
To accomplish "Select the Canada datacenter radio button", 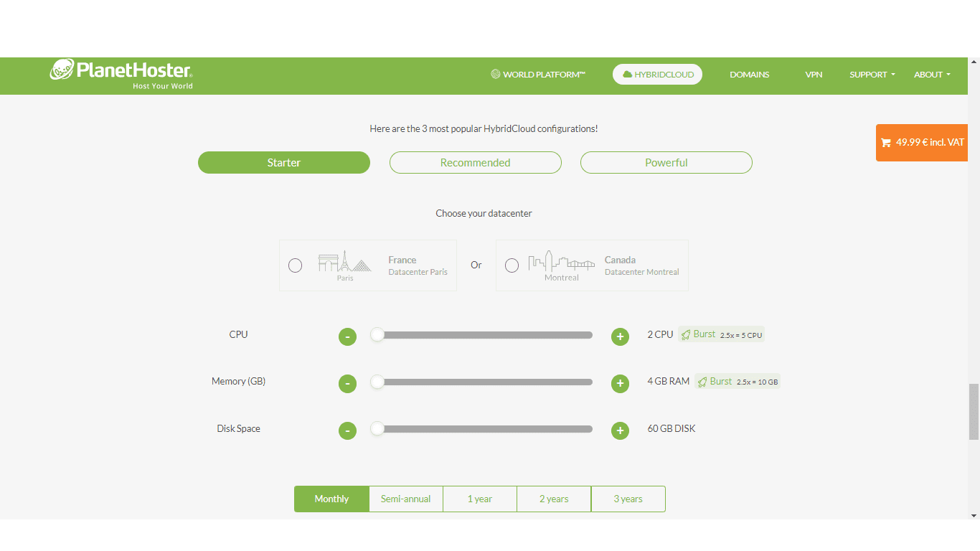I will (x=512, y=265).
